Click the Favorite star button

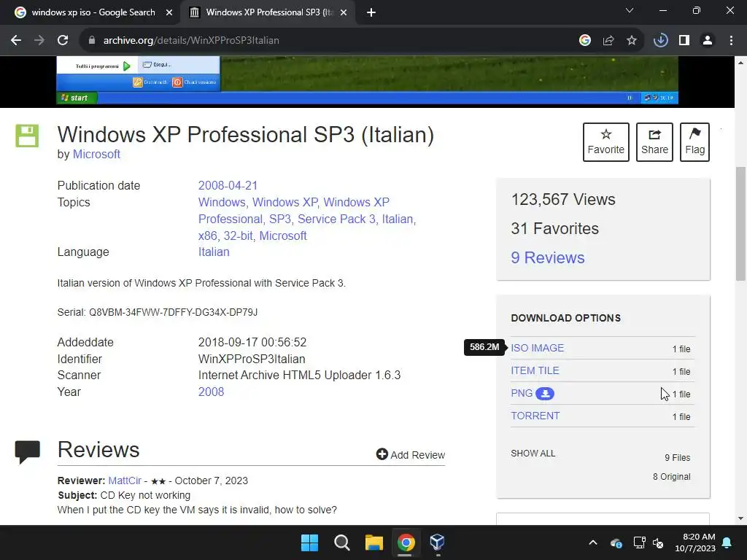click(606, 142)
